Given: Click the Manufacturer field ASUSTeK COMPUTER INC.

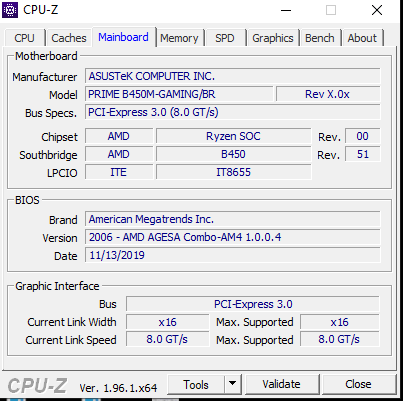Looking at the screenshot, I should click(x=233, y=76).
